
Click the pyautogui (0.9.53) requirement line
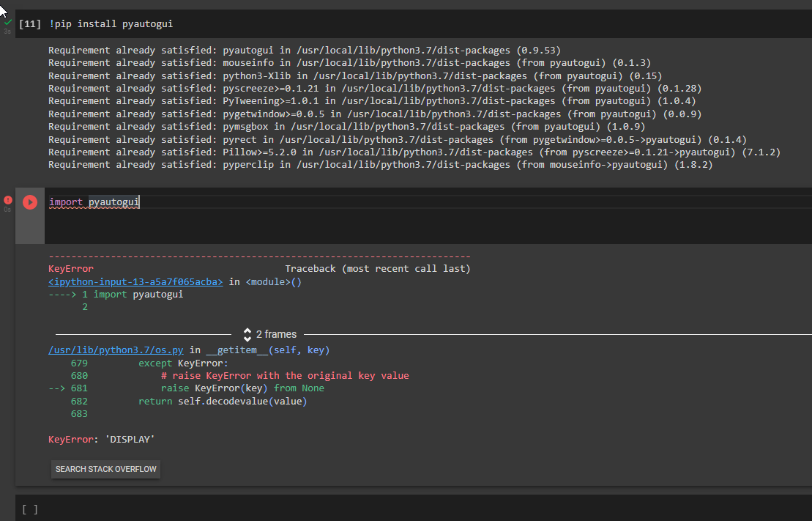click(305, 51)
